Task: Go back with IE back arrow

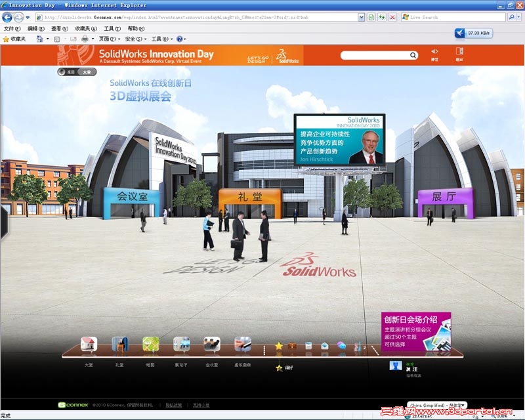Action: tap(7, 17)
